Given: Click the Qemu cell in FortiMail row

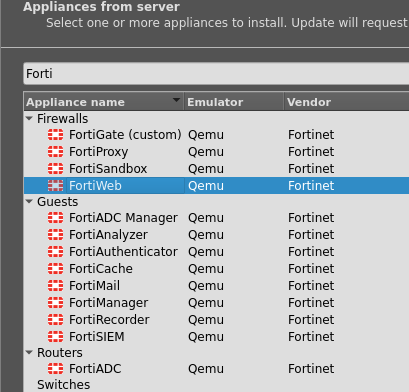Looking at the screenshot, I should pos(206,286).
